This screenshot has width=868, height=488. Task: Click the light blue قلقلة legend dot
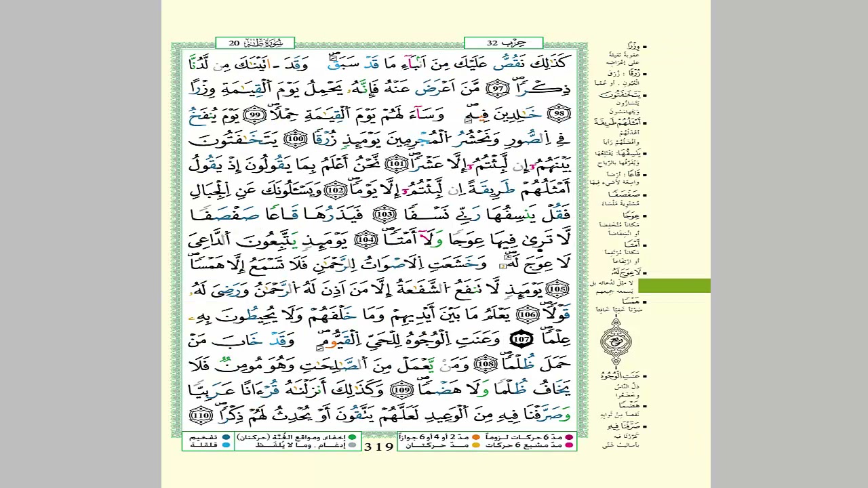tap(226, 445)
